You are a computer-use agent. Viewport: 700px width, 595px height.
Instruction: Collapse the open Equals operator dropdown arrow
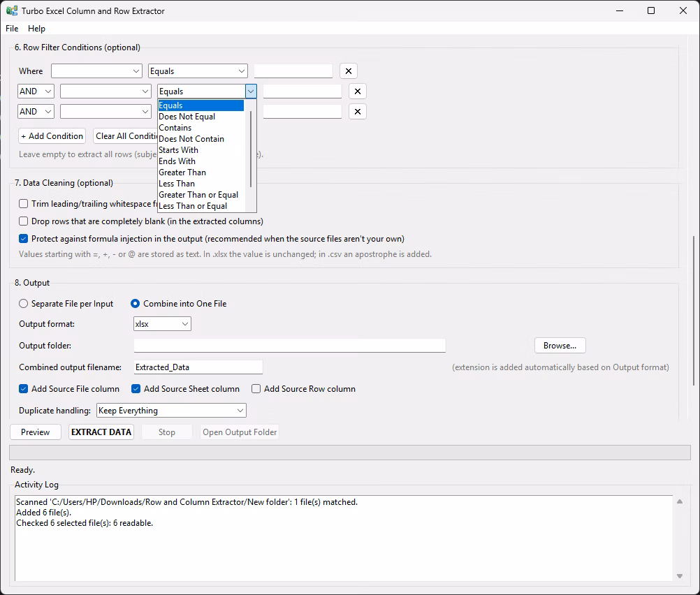251,91
